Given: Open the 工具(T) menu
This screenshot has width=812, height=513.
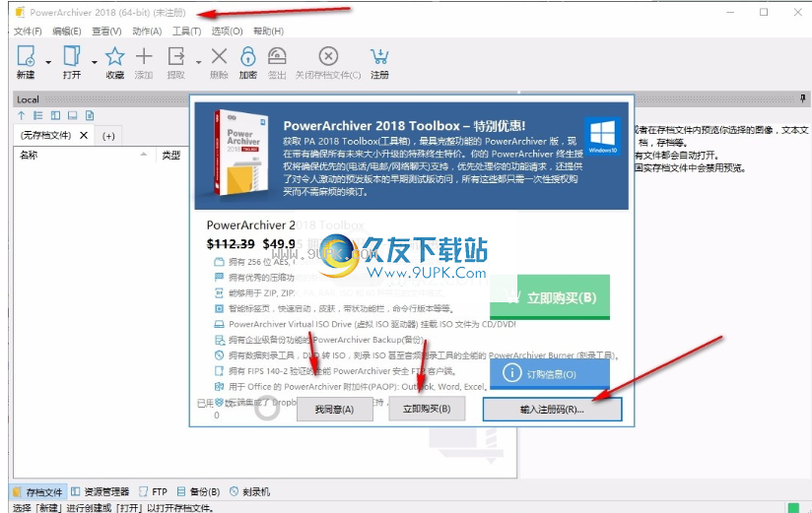Looking at the screenshot, I should click(x=186, y=32).
